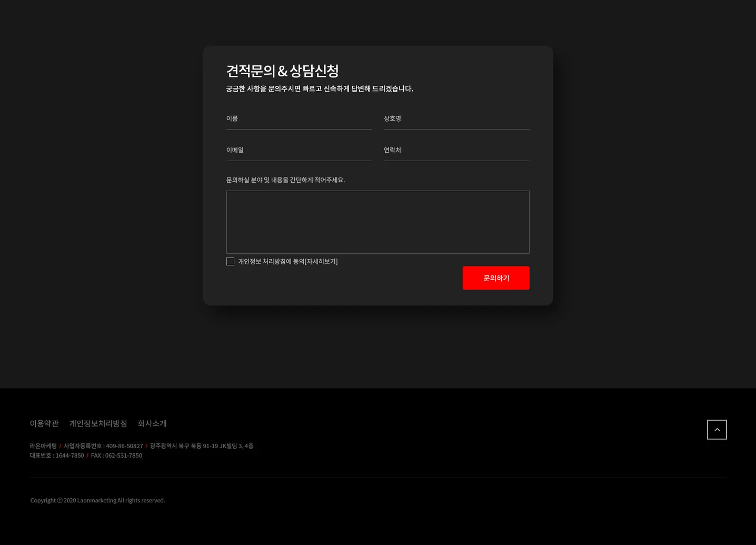
Task: Click the 문의하실 분야 instruction label
Action: [x=285, y=180]
